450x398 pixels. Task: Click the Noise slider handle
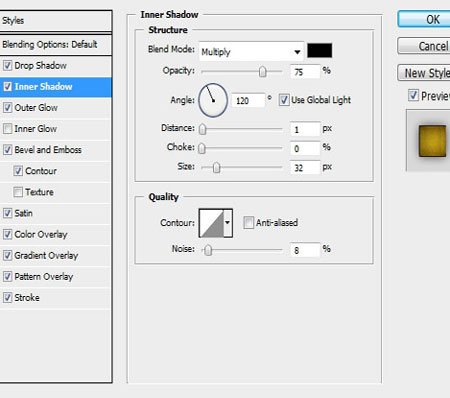click(208, 250)
